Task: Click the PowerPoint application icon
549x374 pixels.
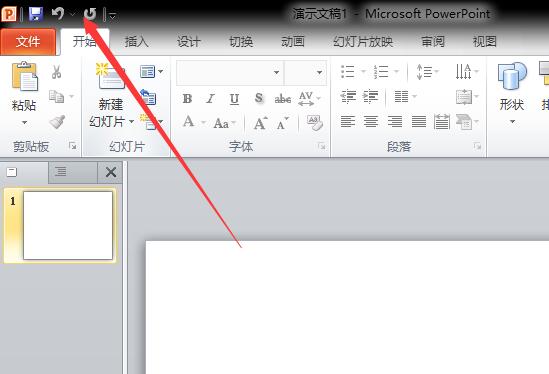Action: click(9, 14)
